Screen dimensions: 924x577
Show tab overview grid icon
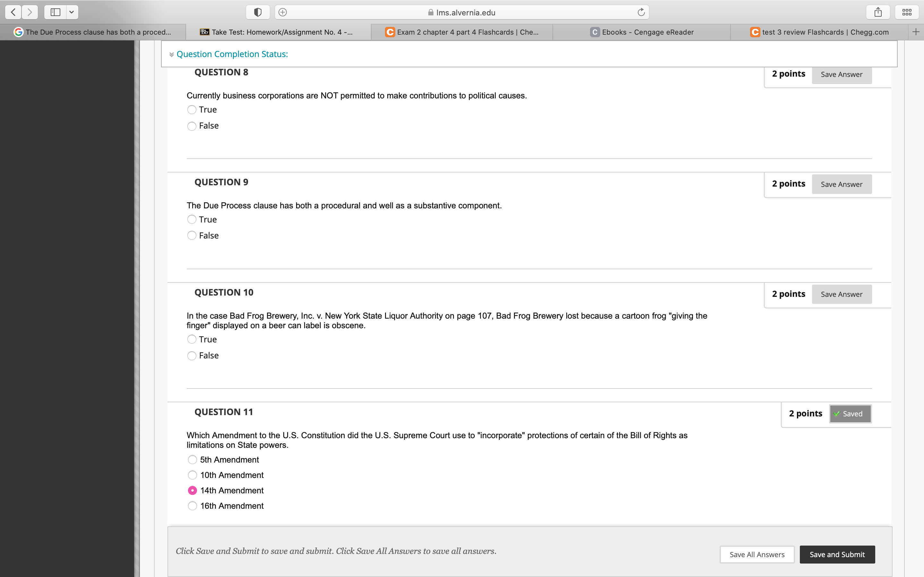tap(907, 12)
